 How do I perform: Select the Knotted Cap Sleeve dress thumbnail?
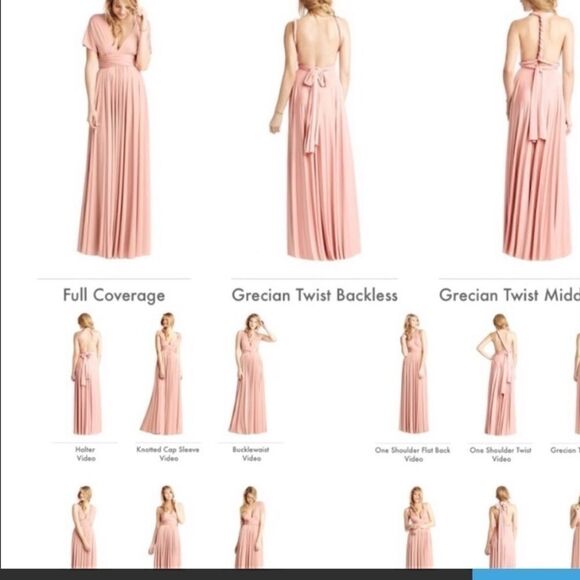pyautogui.click(x=162, y=374)
